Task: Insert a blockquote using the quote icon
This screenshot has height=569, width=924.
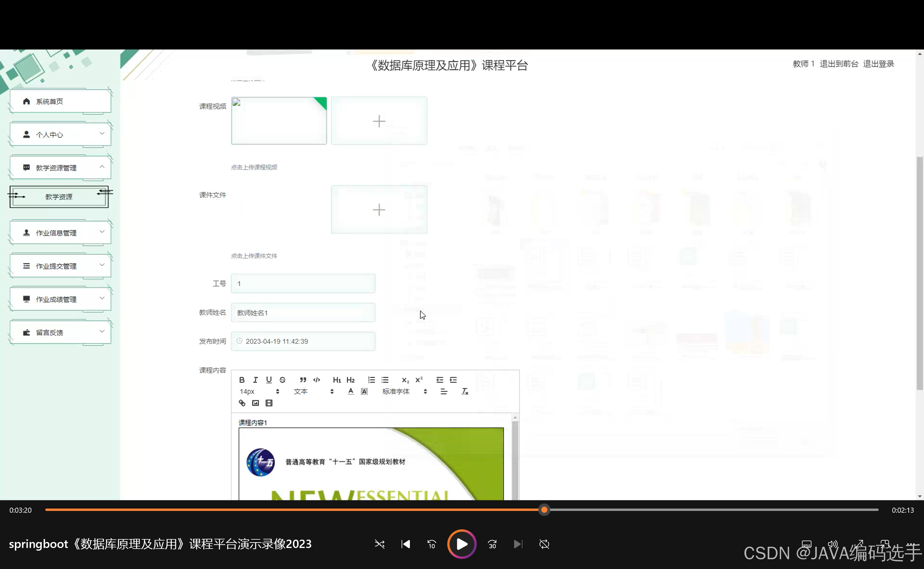Action: click(303, 380)
